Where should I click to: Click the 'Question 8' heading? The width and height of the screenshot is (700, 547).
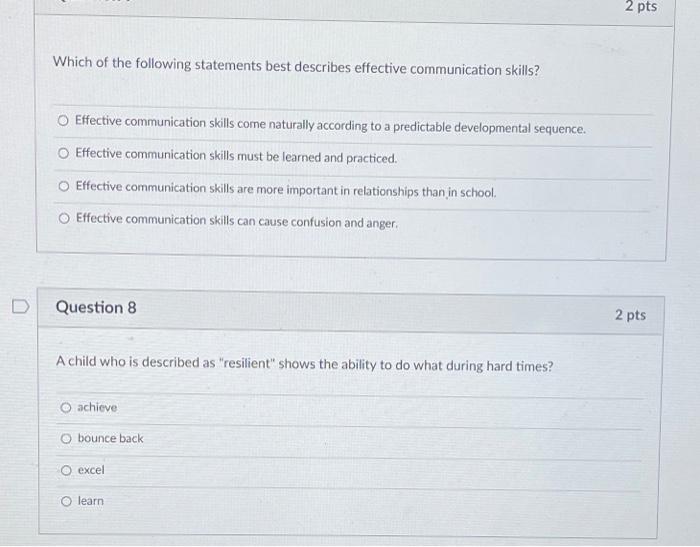click(96, 308)
